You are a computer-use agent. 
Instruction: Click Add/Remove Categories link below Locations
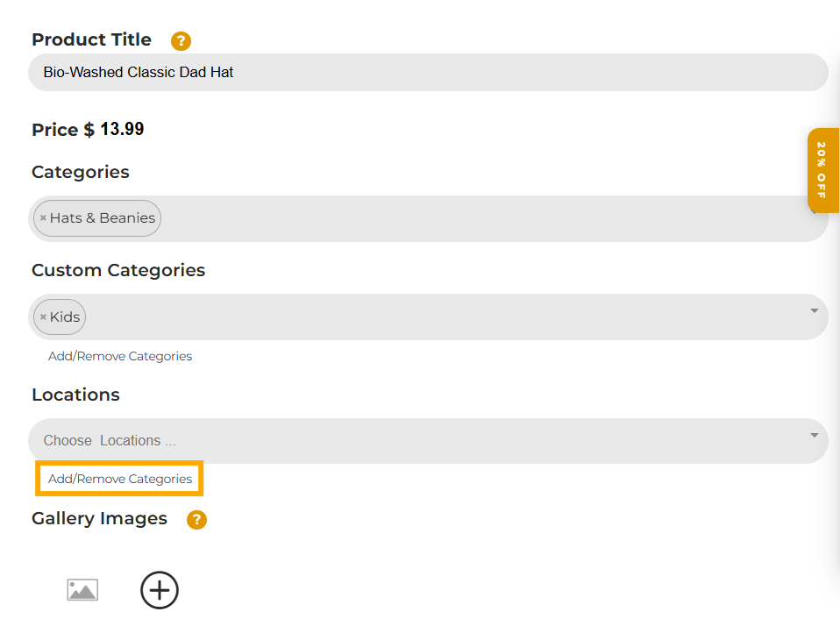coord(120,479)
